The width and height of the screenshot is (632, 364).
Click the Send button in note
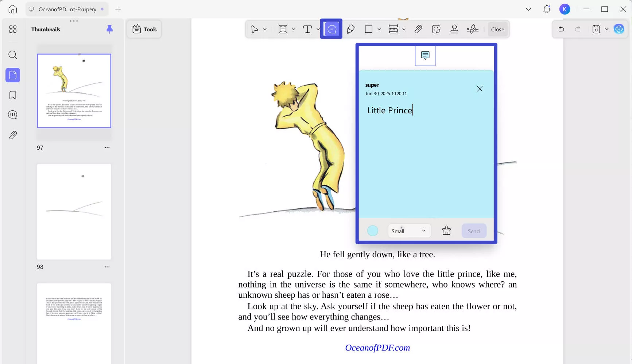pyautogui.click(x=473, y=231)
